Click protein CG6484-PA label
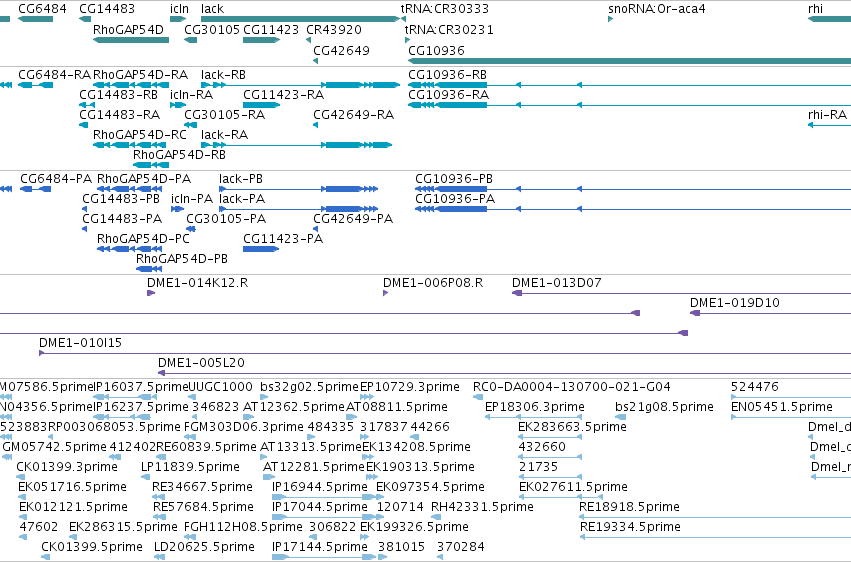Image resolution: width=851 pixels, height=562 pixels. click(x=56, y=178)
